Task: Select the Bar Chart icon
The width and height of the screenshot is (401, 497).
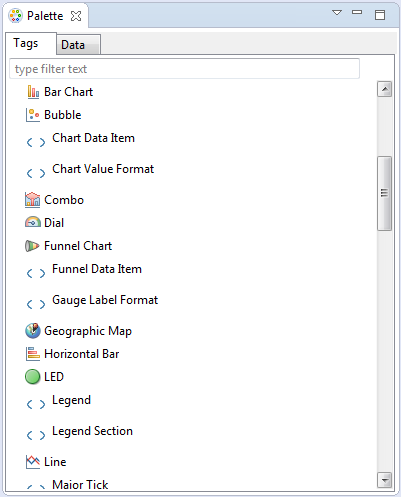Action: [x=33, y=92]
